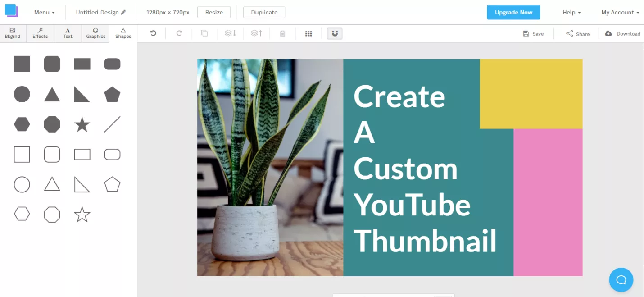Undo the last action
The height and width of the screenshot is (297, 644).
tap(153, 33)
